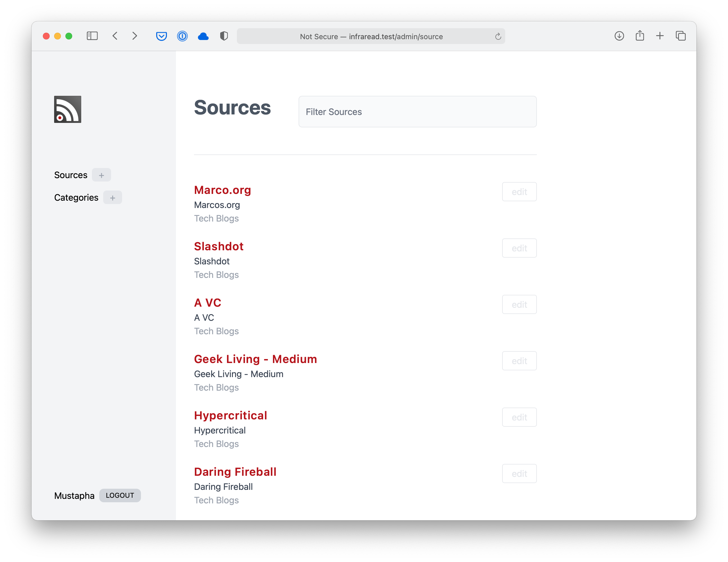Show downloads in Safari toolbar

[619, 36]
